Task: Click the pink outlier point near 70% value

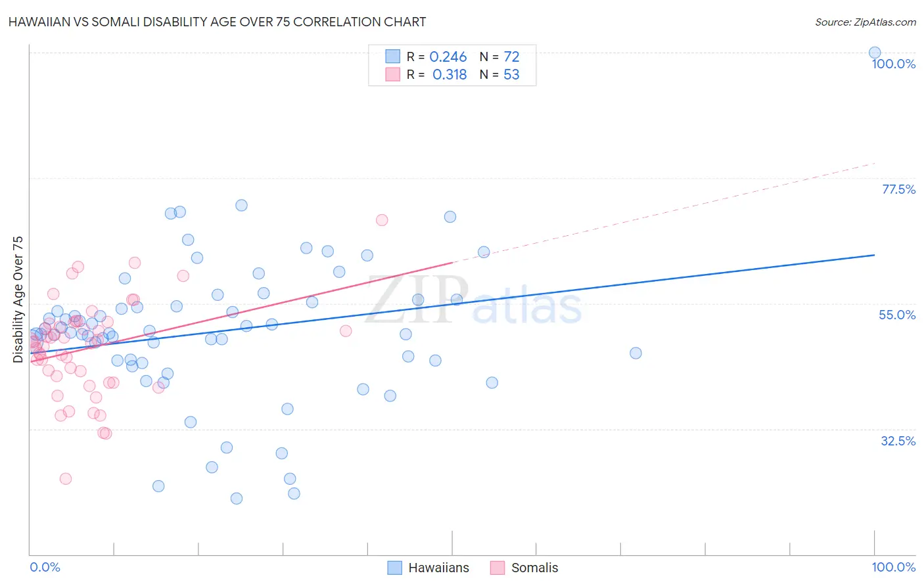Action: (382, 220)
